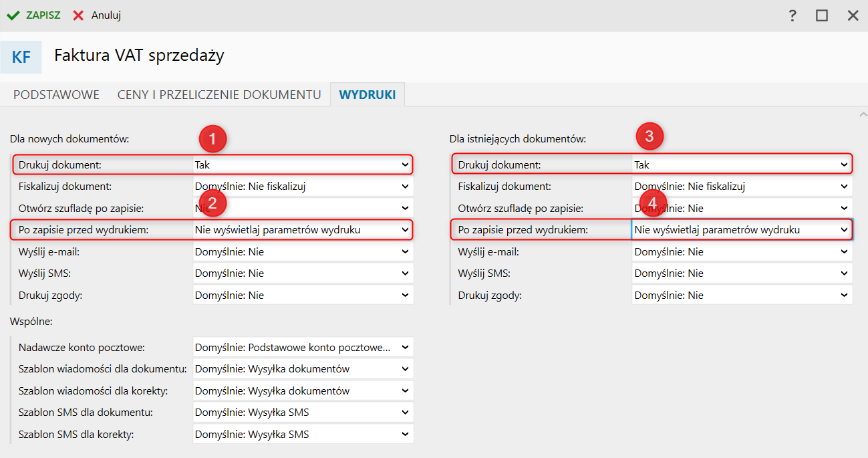The image size is (868, 458).
Task: Expand Otwórz szufladę po zapisie for new documents
Action: tap(303, 208)
